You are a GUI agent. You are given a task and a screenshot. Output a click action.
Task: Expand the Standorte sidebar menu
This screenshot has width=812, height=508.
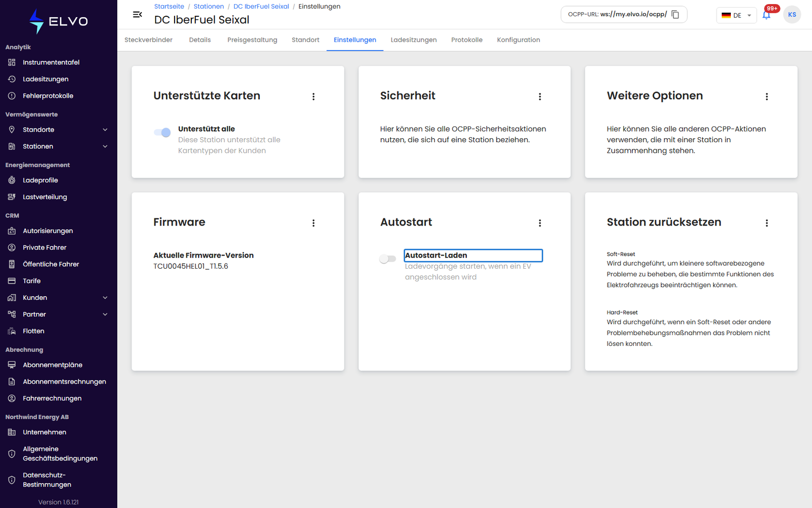tap(105, 130)
